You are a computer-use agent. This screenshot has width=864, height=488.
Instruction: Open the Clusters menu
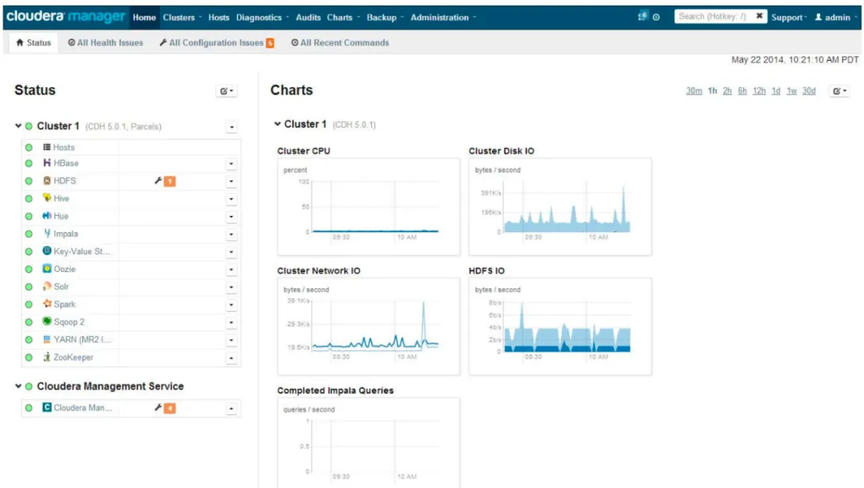tap(182, 17)
